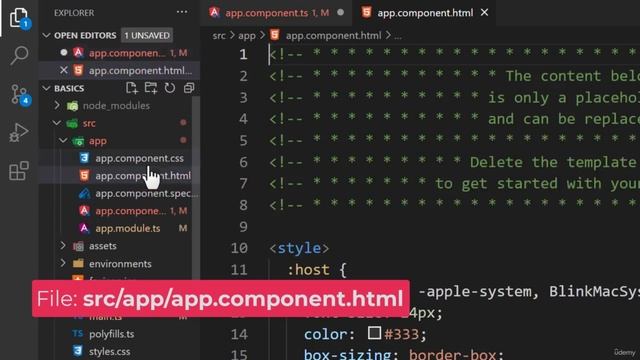640x360 pixels.
Task: Click the Angular icon on app.component.ts tab
Action: pyautogui.click(x=214, y=13)
